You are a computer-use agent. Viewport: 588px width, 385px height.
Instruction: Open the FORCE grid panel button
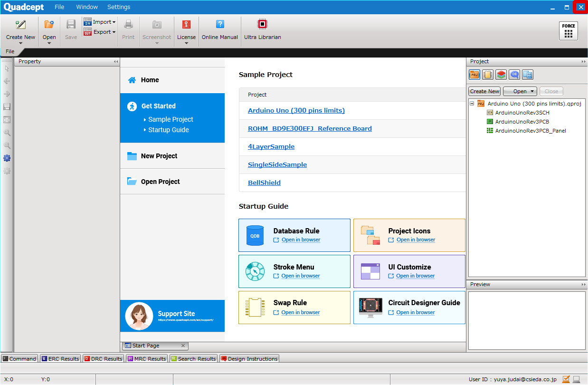(569, 31)
